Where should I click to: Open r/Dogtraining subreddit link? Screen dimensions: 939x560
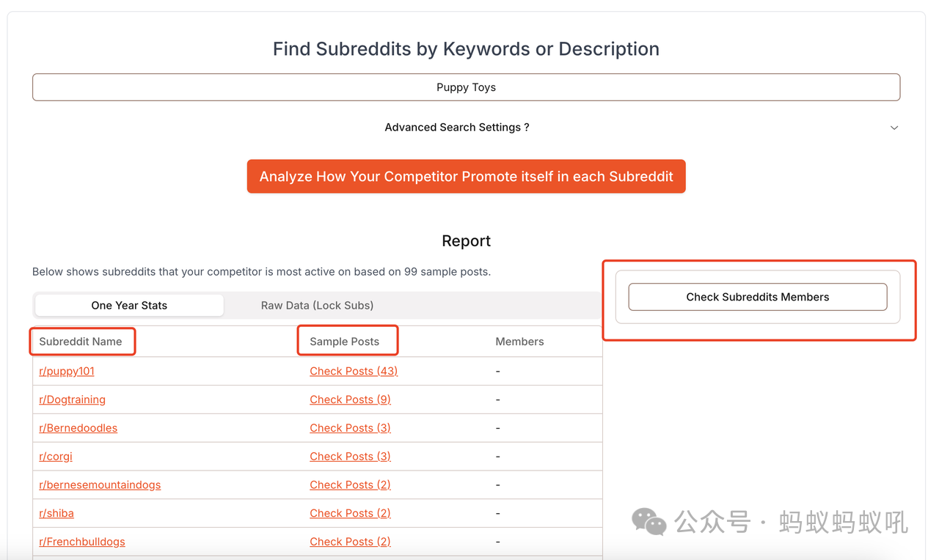pos(72,399)
